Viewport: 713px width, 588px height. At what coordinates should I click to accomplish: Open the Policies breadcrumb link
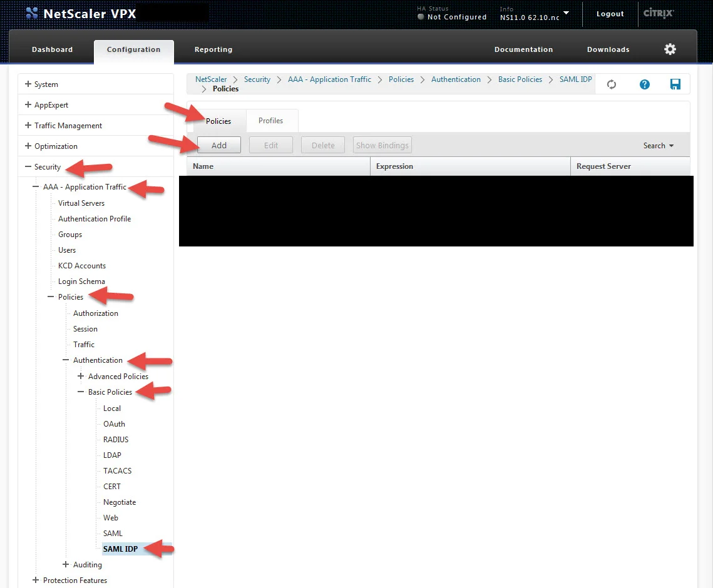(401, 79)
